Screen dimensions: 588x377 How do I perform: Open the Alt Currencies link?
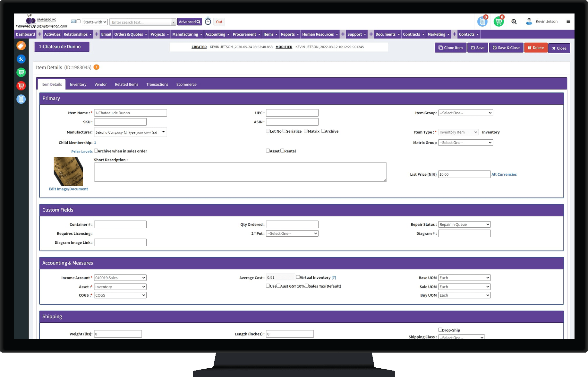click(504, 174)
